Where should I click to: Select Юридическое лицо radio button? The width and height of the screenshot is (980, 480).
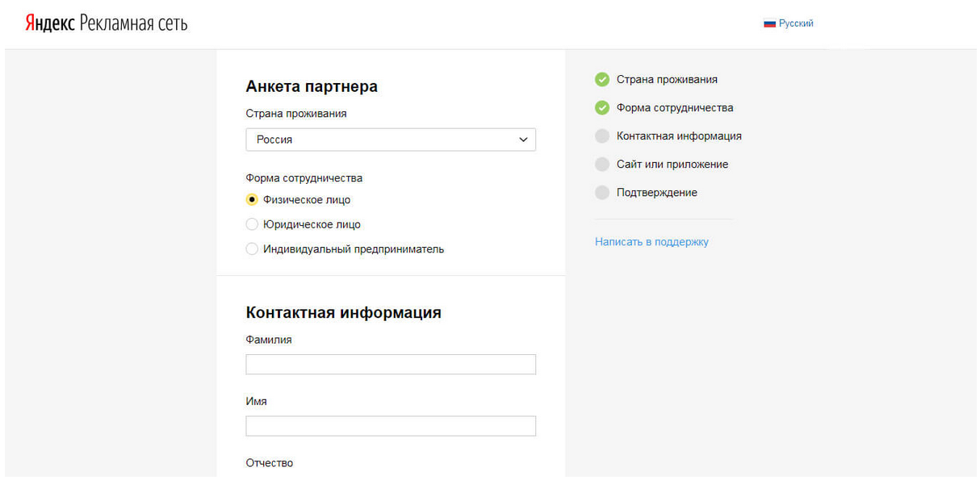click(252, 225)
